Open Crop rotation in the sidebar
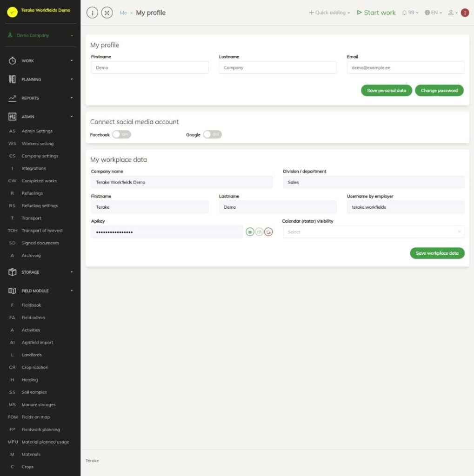 [x=35, y=367]
